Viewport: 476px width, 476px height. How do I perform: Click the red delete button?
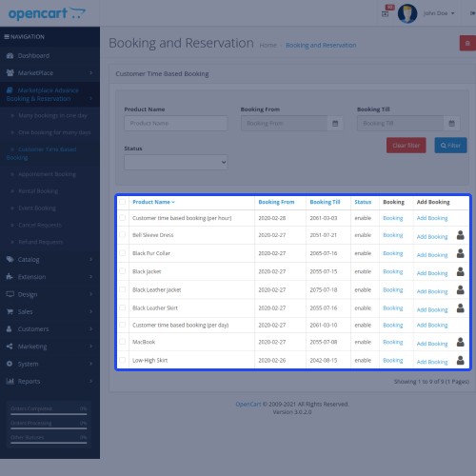[x=467, y=43]
